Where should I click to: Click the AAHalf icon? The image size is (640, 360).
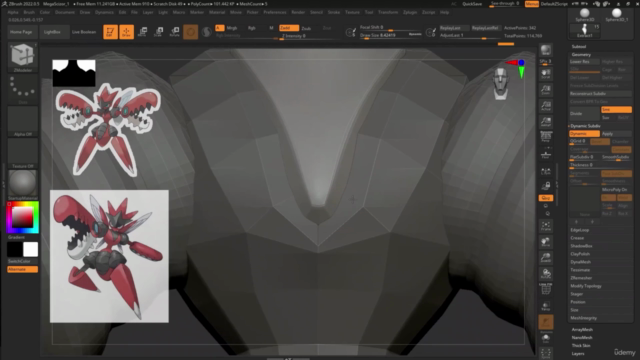(x=546, y=122)
